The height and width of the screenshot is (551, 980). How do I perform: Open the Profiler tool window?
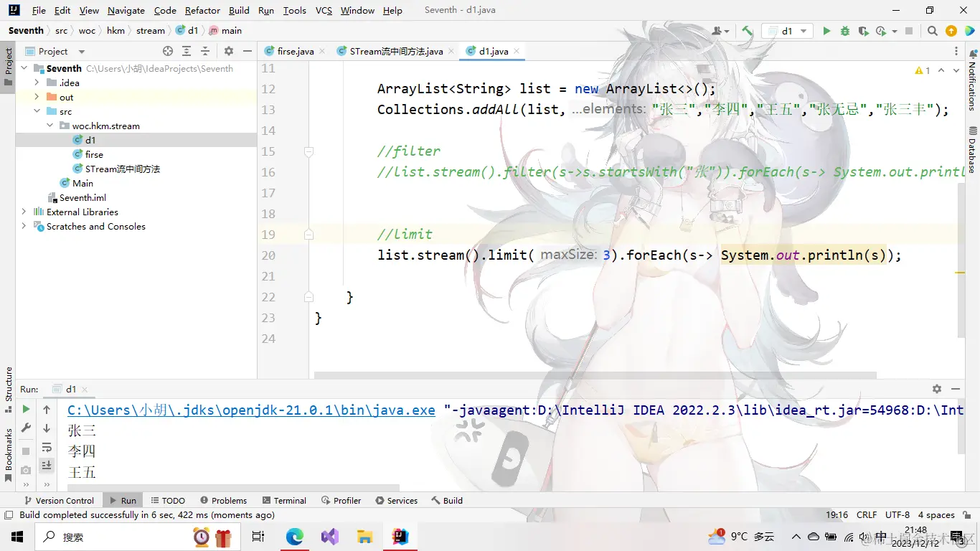click(341, 500)
